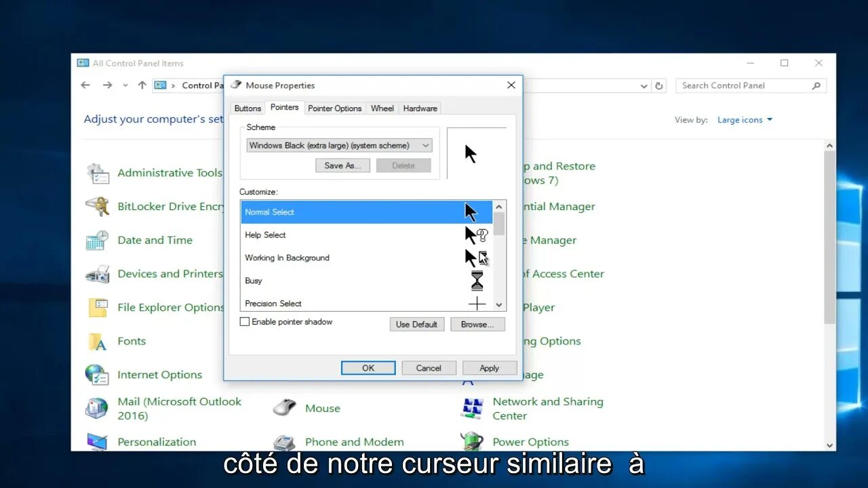Click the Personalization link
This screenshot has width=868, height=488.
[157, 442]
